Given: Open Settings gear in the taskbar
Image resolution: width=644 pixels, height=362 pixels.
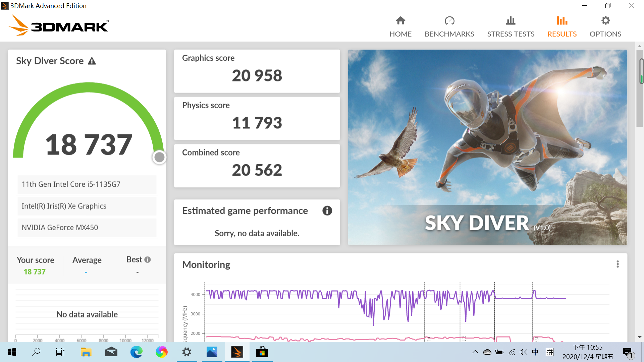Looking at the screenshot, I should click(187, 352).
